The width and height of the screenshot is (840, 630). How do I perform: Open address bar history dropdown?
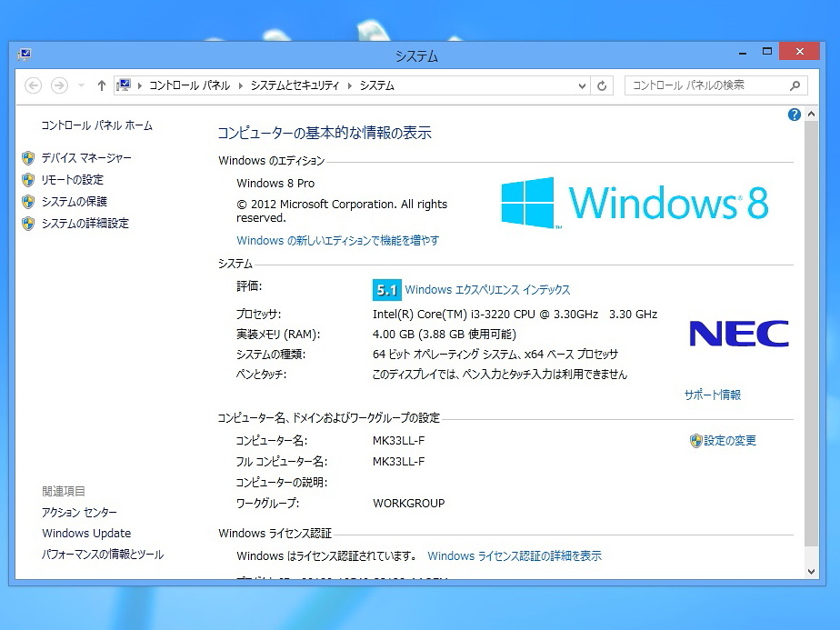[x=582, y=85]
